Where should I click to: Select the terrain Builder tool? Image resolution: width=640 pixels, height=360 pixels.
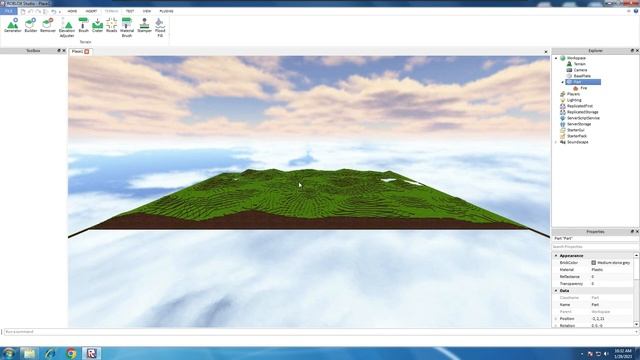point(31,25)
